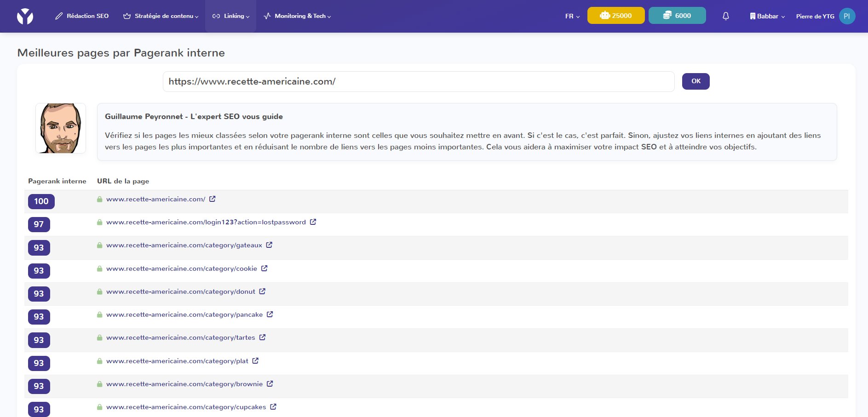This screenshot has height=417, width=868.
Task: Open external link icon for homepage row
Action: point(212,199)
